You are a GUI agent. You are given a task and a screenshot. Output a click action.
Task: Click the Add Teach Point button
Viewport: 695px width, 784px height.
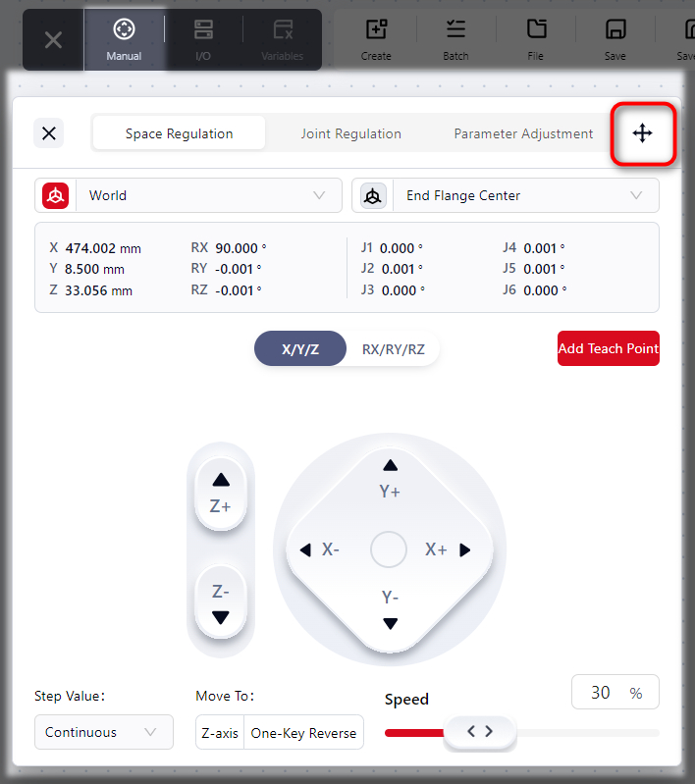click(x=608, y=348)
